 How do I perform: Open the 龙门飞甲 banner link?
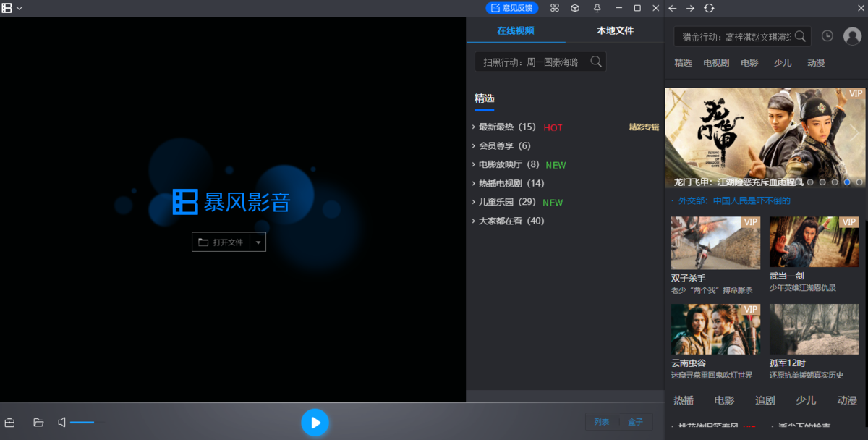click(765, 137)
